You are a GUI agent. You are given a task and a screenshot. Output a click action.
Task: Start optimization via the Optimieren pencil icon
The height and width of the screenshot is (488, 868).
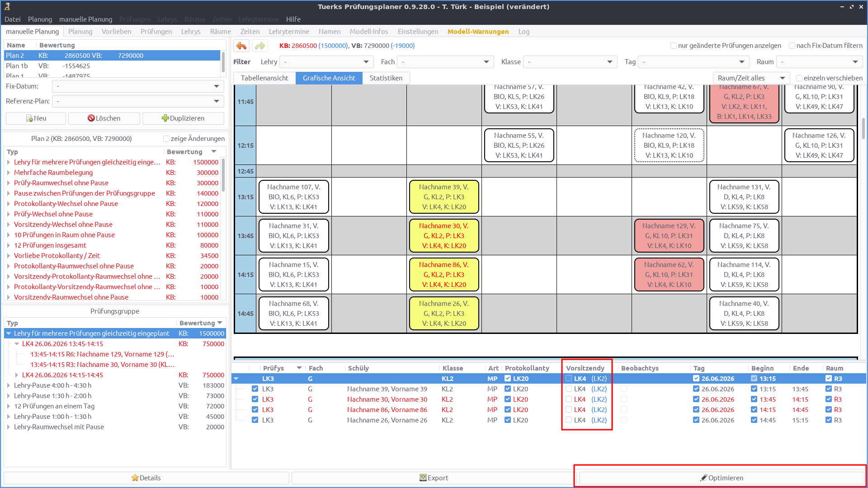tap(704, 478)
